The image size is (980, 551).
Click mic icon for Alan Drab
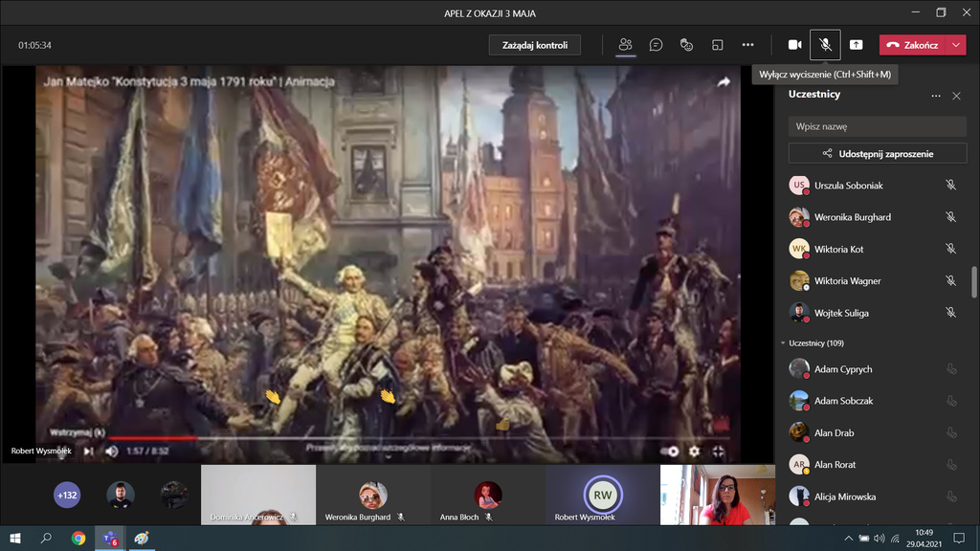(x=951, y=433)
